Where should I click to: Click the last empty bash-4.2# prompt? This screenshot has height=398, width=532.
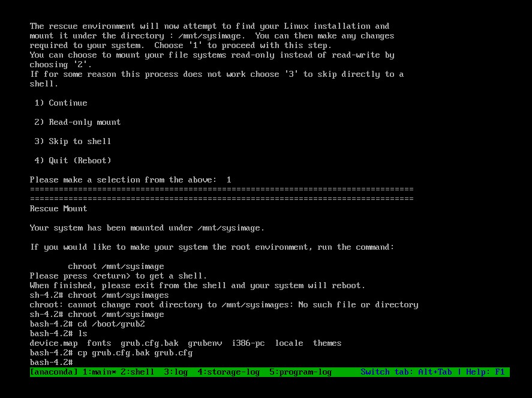click(51, 363)
